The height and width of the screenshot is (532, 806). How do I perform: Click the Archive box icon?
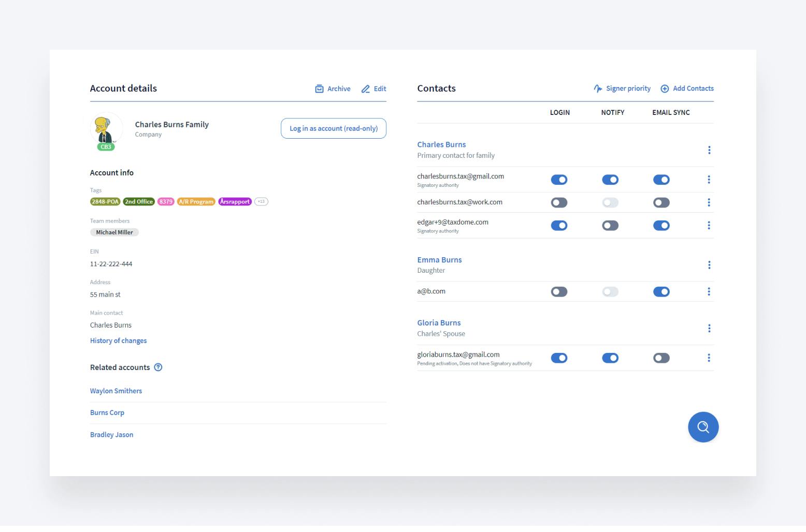[x=319, y=89]
